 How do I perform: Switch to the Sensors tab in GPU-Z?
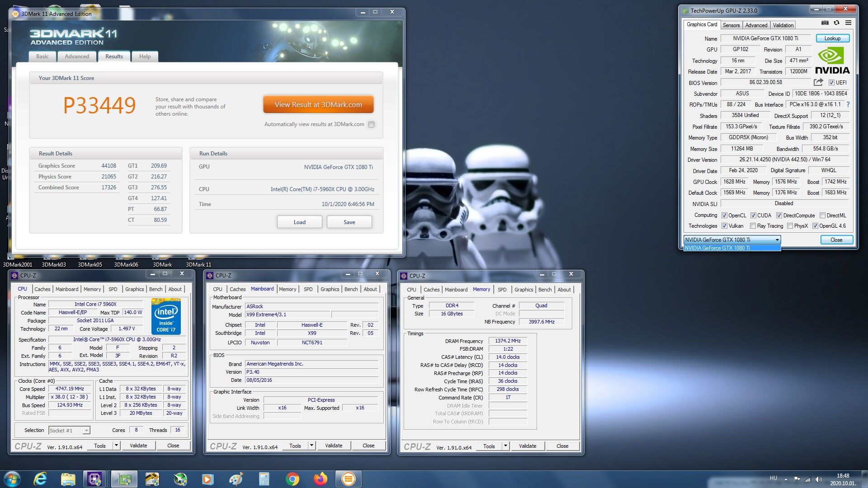click(x=731, y=25)
